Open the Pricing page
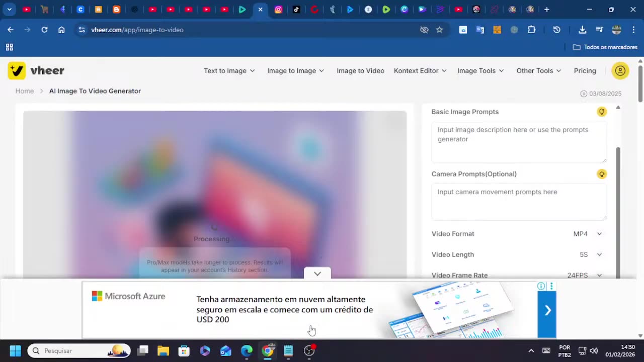Screen dimensions: 644x362 click(585, 71)
